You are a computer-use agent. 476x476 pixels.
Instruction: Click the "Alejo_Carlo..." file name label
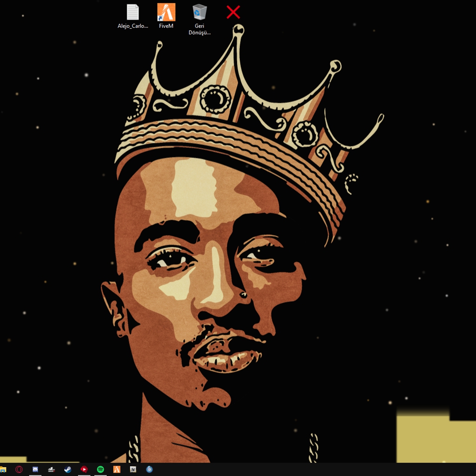click(133, 26)
